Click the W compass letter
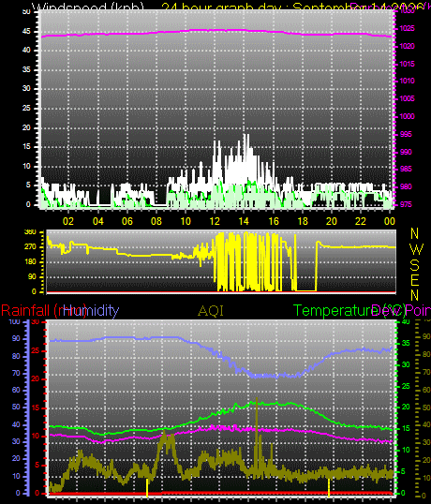The image size is (431, 504). coord(417,249)
